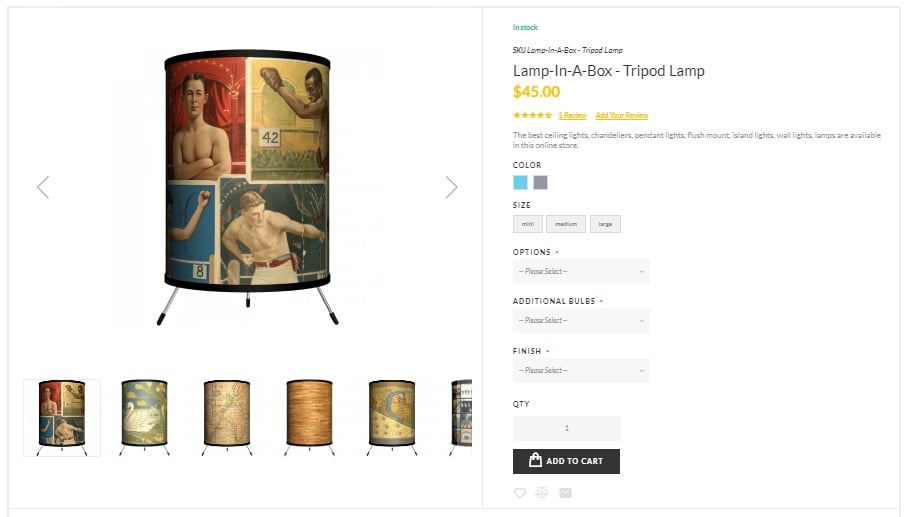Click the compare scales icon

[541, 493]
